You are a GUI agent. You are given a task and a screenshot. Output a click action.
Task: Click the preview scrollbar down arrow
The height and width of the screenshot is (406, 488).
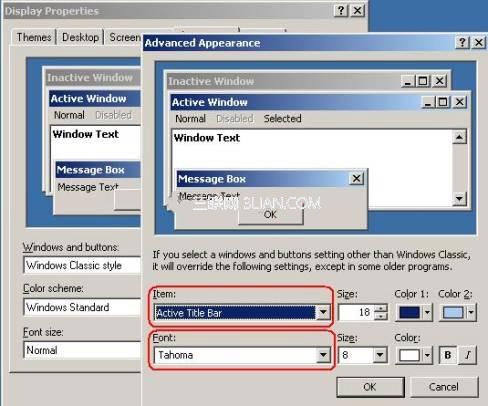(x=459, y=199)
